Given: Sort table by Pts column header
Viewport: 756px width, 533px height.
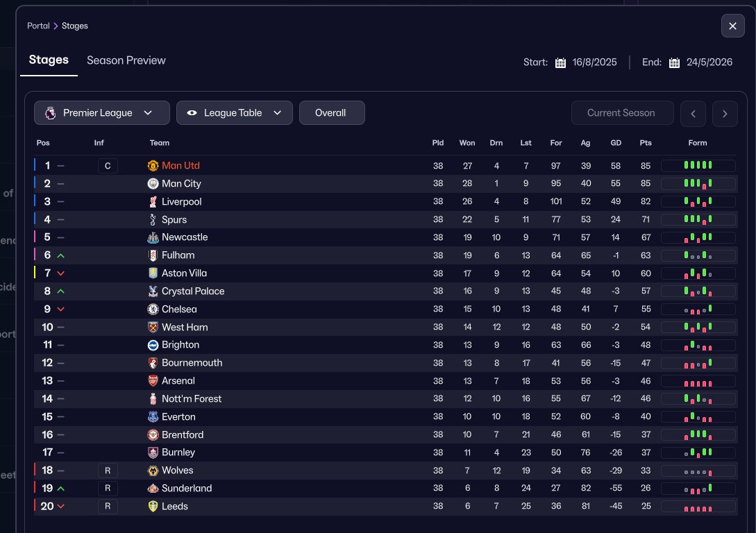Looking at the screenshot, I should click(x=646, y=143).
